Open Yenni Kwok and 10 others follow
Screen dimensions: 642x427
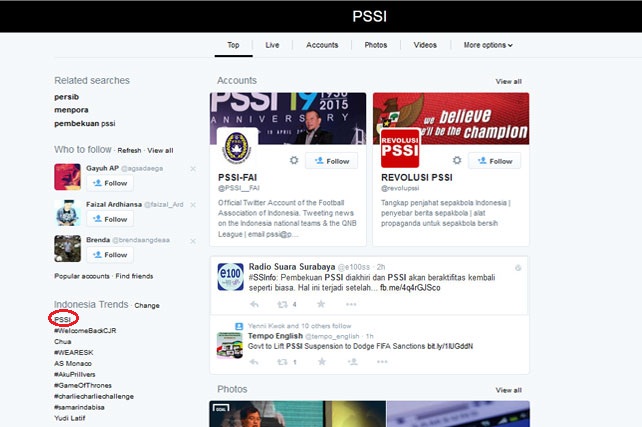pos(299,326)
